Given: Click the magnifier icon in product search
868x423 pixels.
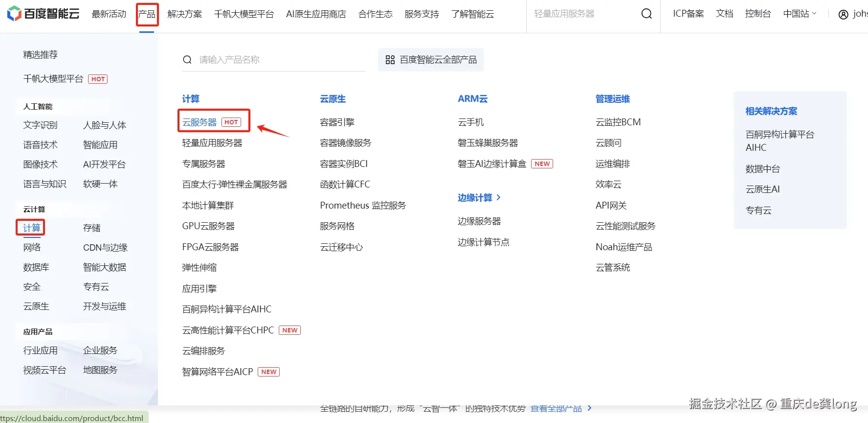Looking at the screenshot, I should point(187,60).
